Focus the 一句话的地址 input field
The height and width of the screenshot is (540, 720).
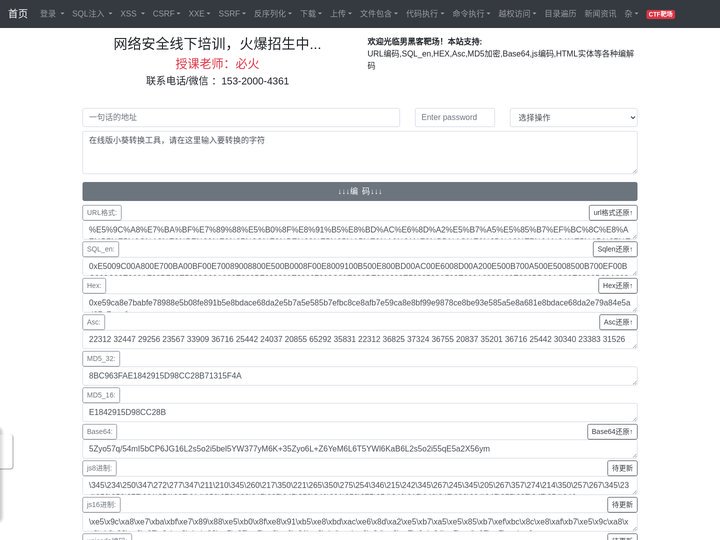241,118
